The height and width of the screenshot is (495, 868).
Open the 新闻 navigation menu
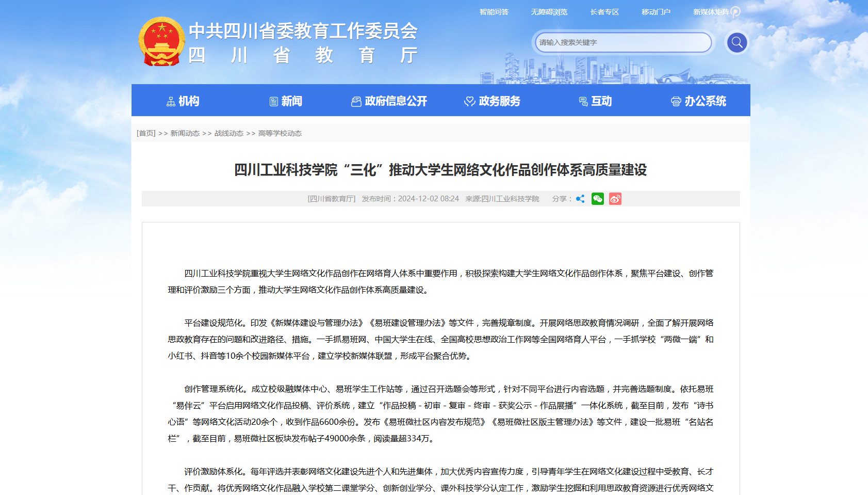point(286,101)
